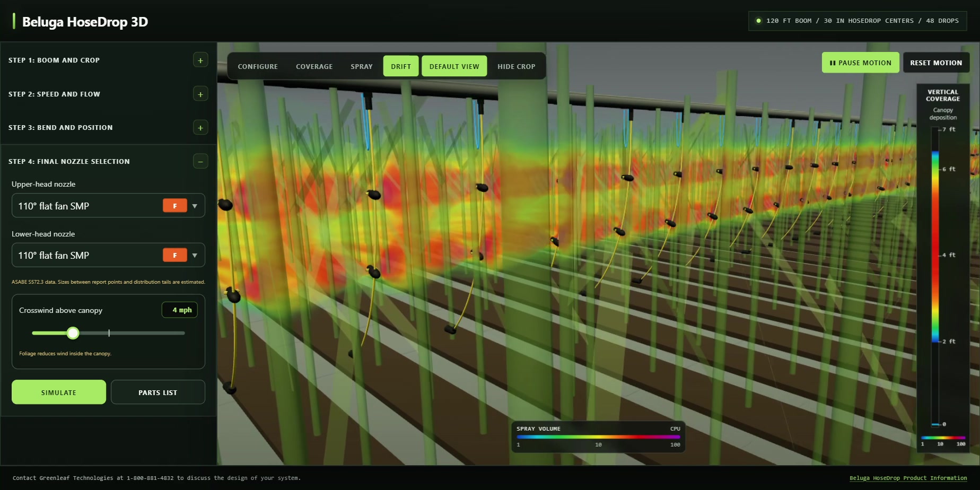Toggle Hide Crop in the viewport toolbar
The height and width of the screenshot is (490, 980).
517,66
